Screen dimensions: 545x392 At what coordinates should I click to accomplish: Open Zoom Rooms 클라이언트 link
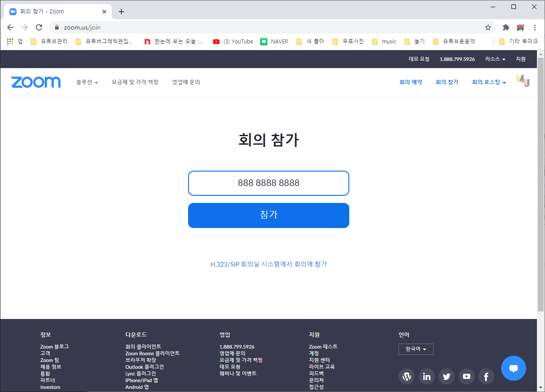click(153, 353)
